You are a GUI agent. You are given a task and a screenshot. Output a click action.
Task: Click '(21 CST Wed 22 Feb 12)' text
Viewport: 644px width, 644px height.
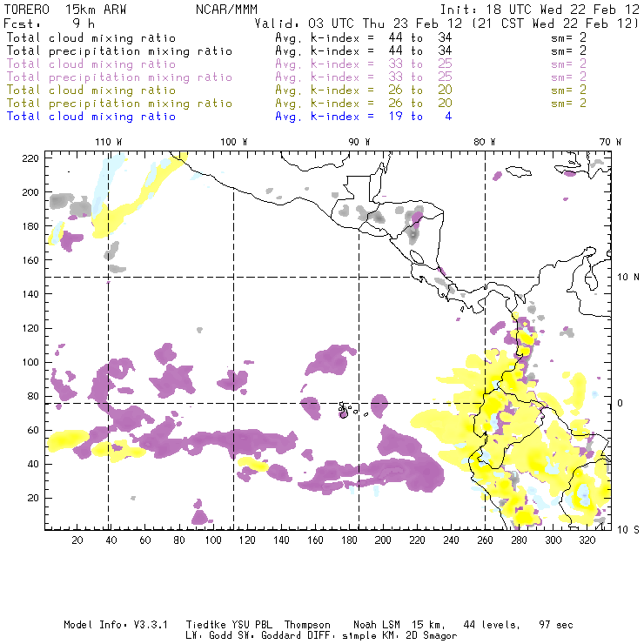coord(555,23)
